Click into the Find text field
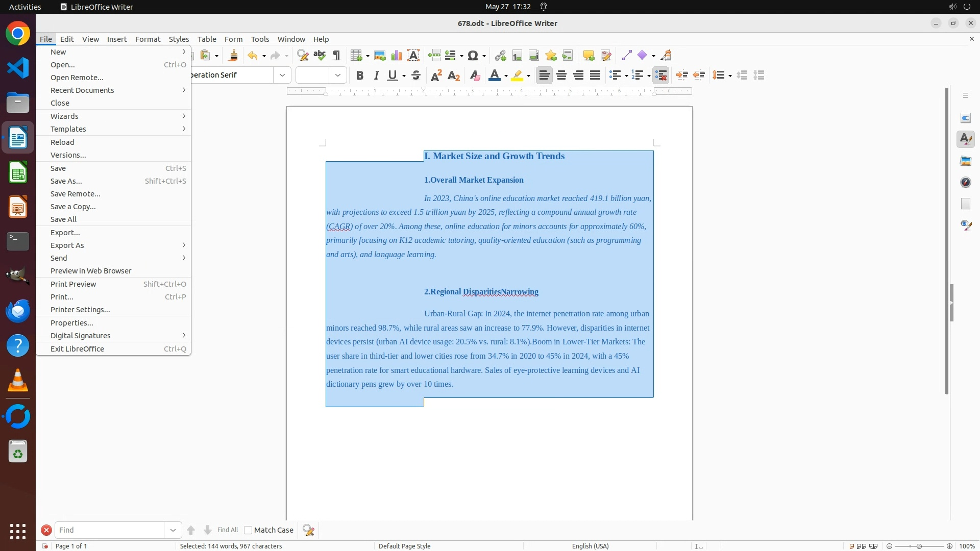This screenshot has width=980, height=551. (109, 530)
